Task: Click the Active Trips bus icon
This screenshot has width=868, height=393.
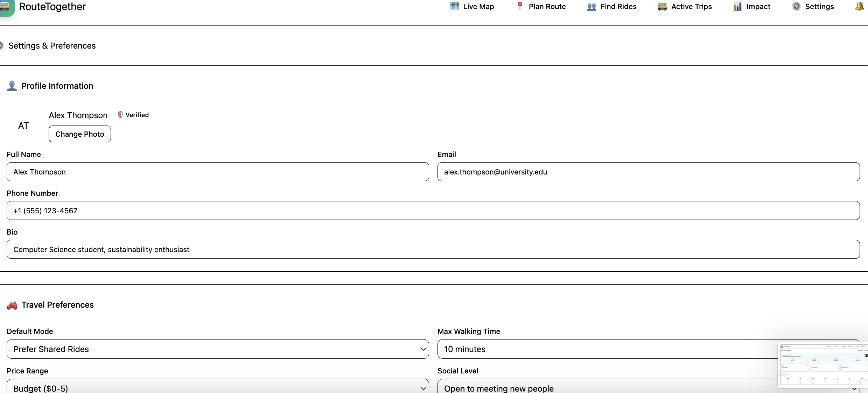Action: [662, 7]
